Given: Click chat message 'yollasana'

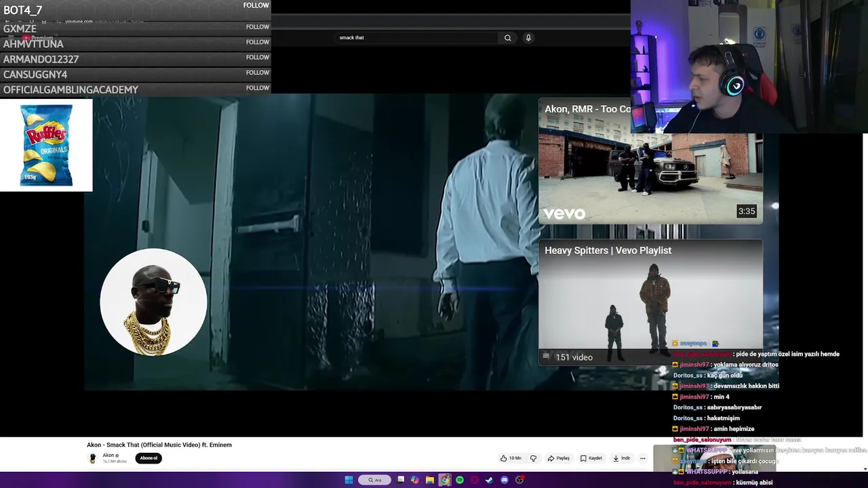Looking at the screenshot, I should pyautogui.click(x=746, y=472).
